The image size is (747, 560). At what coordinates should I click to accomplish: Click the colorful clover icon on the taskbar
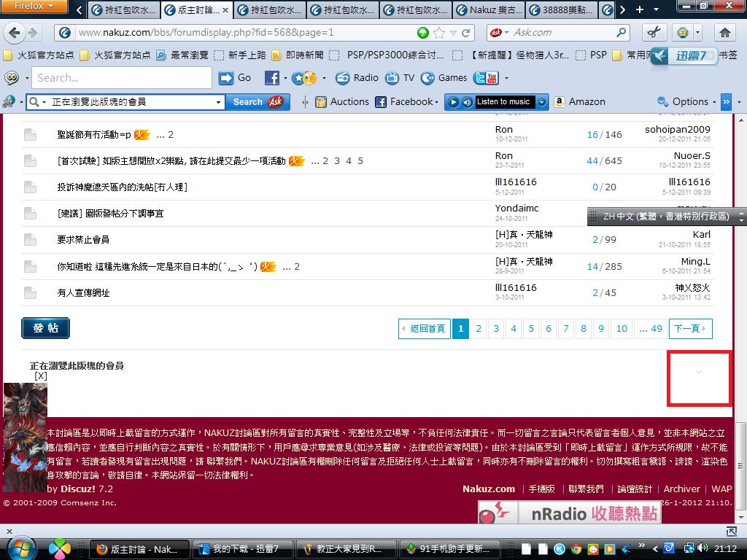(60, 548)
